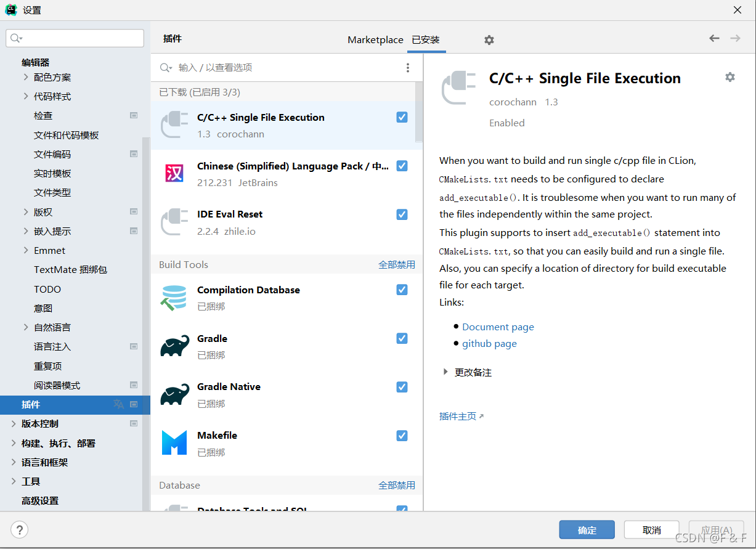The height and width of the screenshot is (549, 756).
Task: Click the translate icon in the 插件 row
Action: click(118, 404)
